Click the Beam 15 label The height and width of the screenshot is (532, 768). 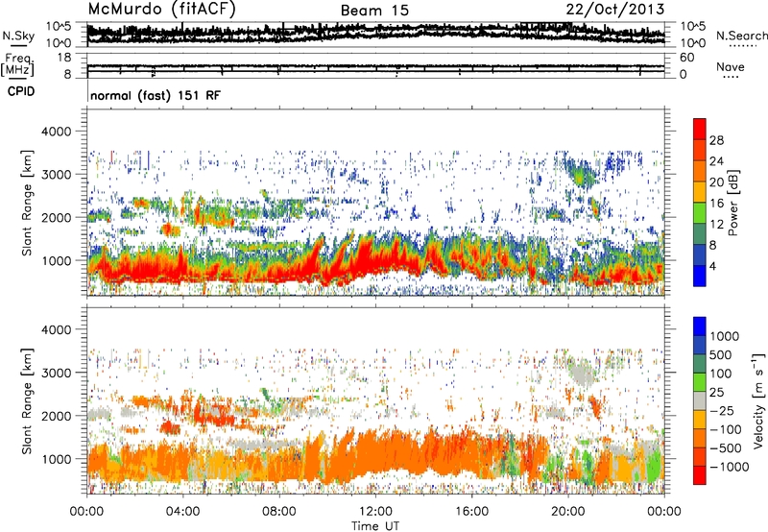click(374, 11)
